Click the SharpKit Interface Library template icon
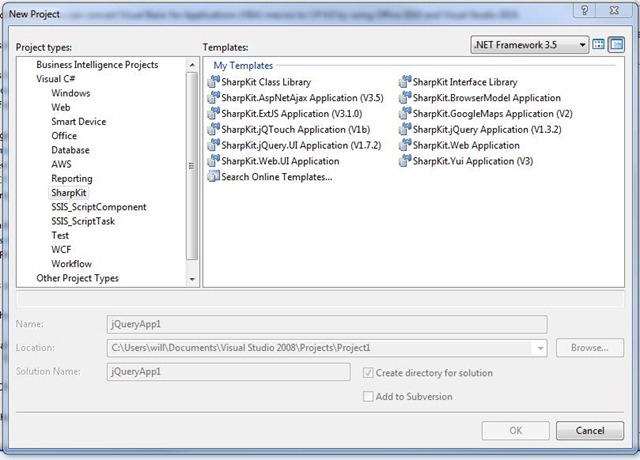This screenshot has height=460, width=640. [405, 82]
